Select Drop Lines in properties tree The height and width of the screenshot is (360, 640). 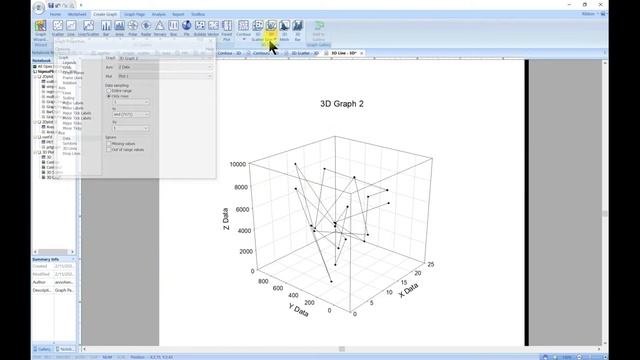(71, 153)
